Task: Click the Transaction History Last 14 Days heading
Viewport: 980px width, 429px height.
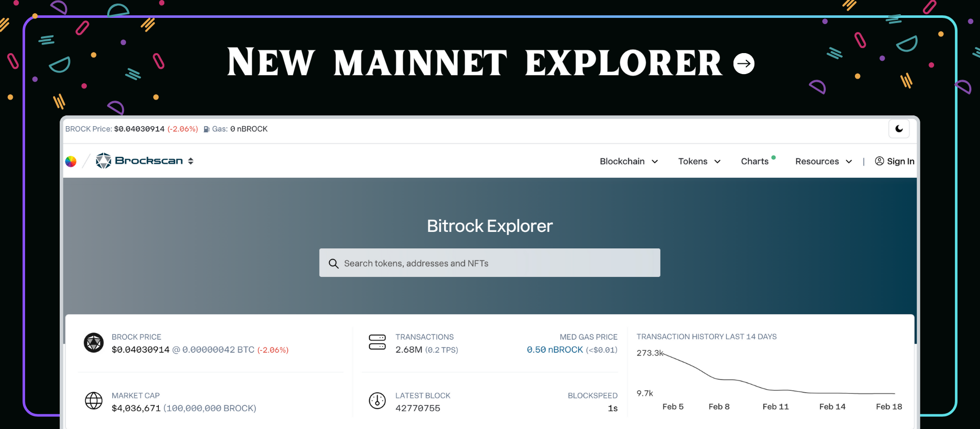Action: tap(706, 337)
